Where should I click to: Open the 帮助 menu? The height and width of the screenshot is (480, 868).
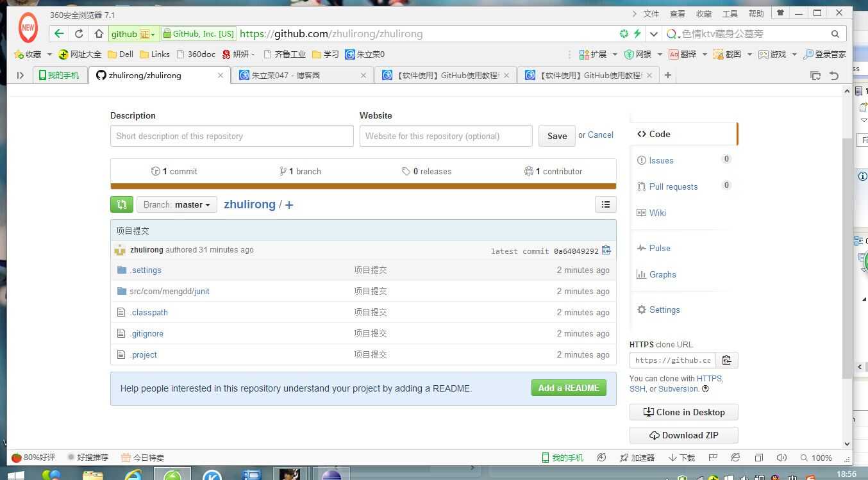756,13
